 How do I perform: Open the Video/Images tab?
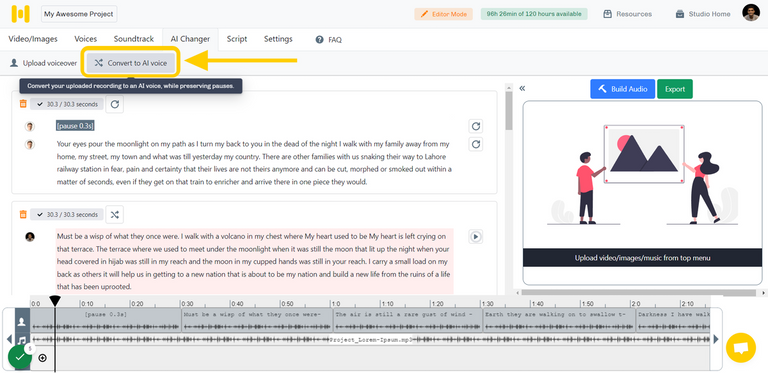33,39
